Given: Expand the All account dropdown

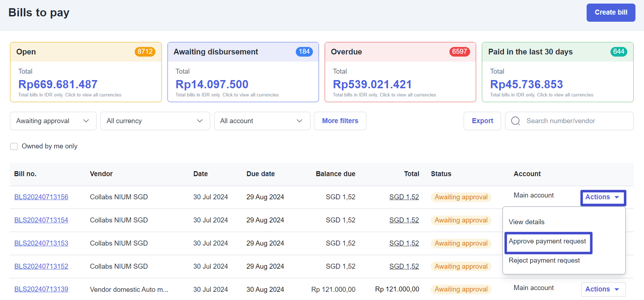Looking at the screenshot, I should tap(262, 121).
